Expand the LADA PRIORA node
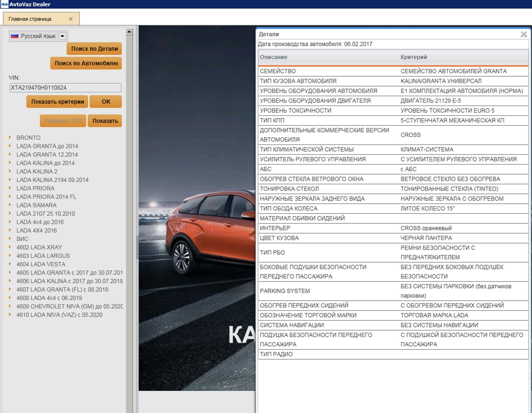 (x=10, y=188)
